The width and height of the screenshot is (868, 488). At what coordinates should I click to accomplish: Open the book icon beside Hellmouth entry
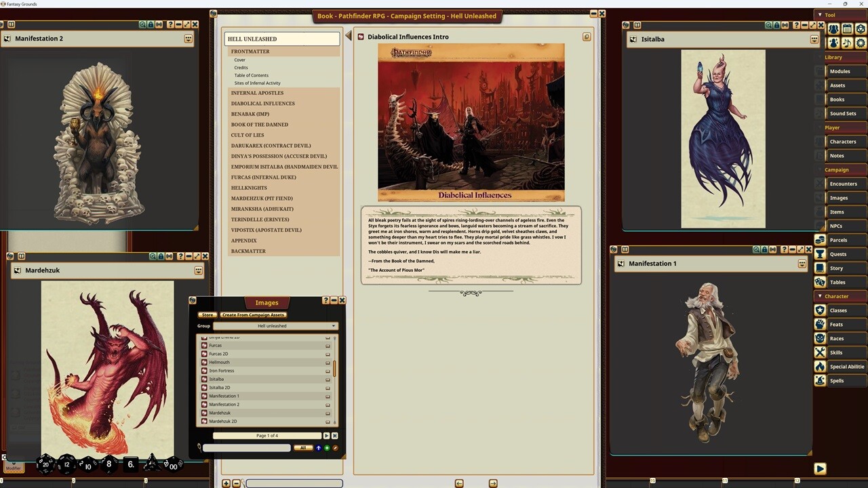[x=328, y=361]
